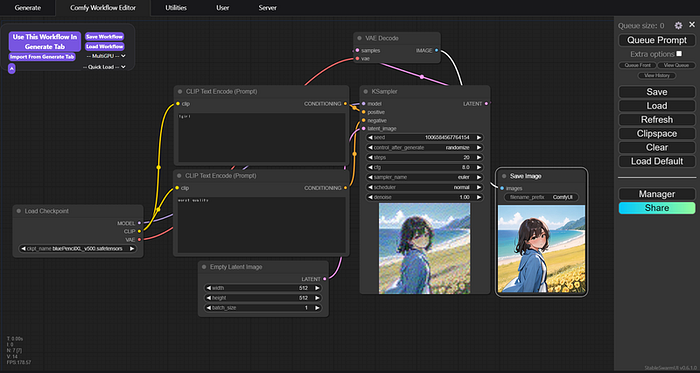700x373 pixels.
Task: Click the Load Default button
Action: pos(657,161)
